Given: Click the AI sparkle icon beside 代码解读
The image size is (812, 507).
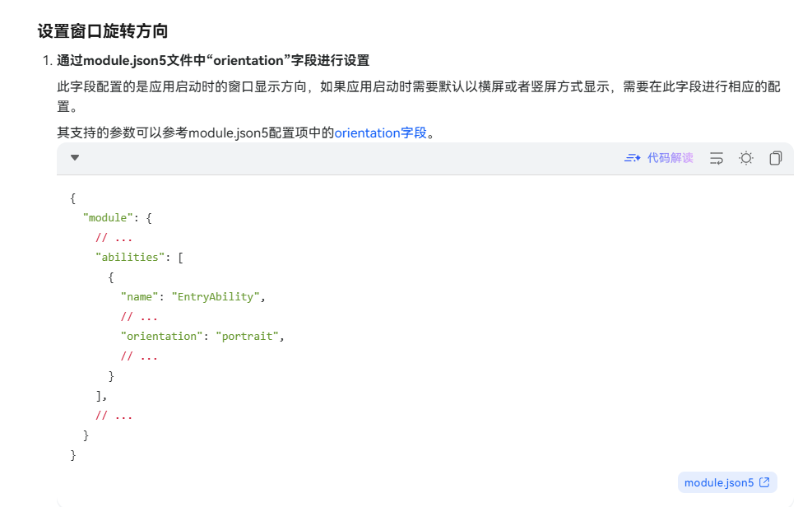Looking at the screenshot, I should coord(632,158).
